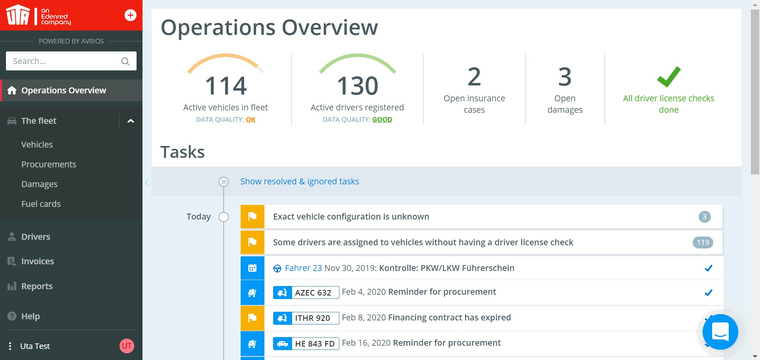Click yellow flag icon on vehicle configuration task
Image resolution: width=760 pixels, height=360 pixels.
click(x=252, y=217)
